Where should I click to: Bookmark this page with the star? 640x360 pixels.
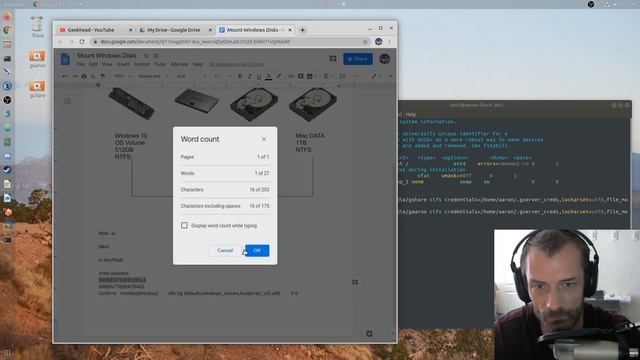[x=365, y=42]
